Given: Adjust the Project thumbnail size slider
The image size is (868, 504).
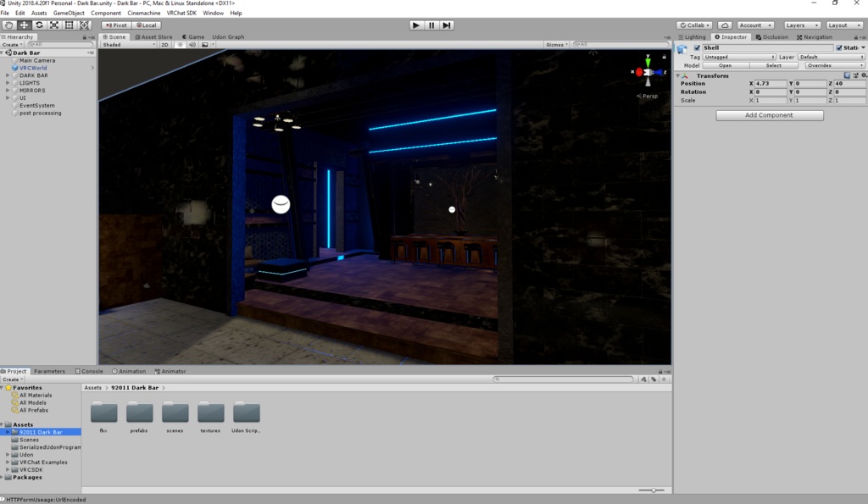Looking at the screenshot, I should tap(653, 489).
